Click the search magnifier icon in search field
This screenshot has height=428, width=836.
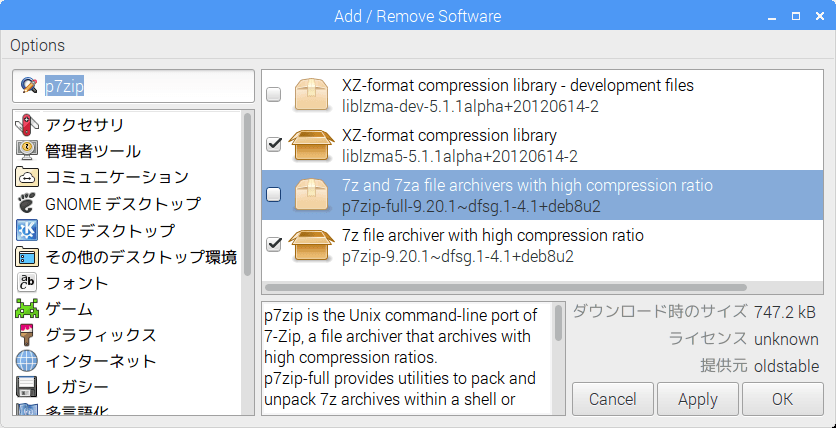(29, 85)
